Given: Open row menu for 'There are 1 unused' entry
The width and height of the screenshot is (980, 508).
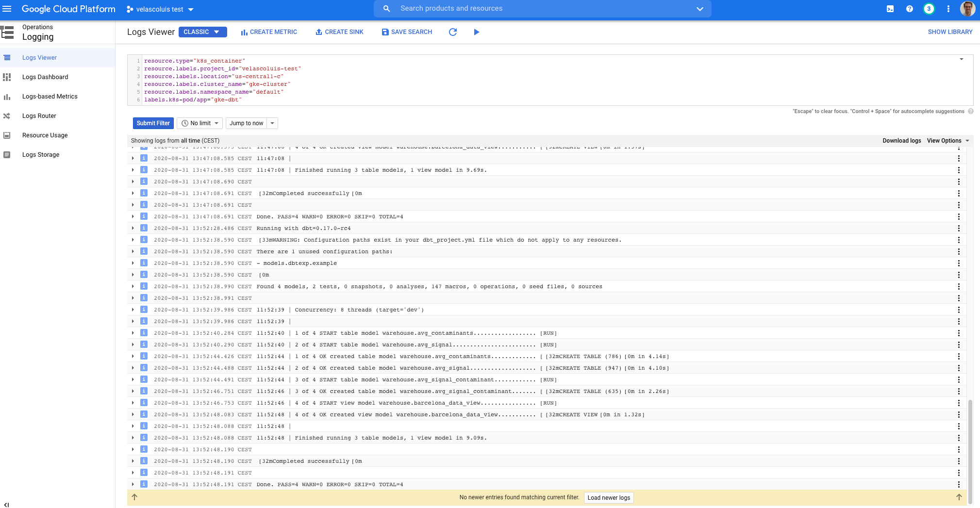Looking at the screenshot, I should pyautogui.click(x=959, y=251).
